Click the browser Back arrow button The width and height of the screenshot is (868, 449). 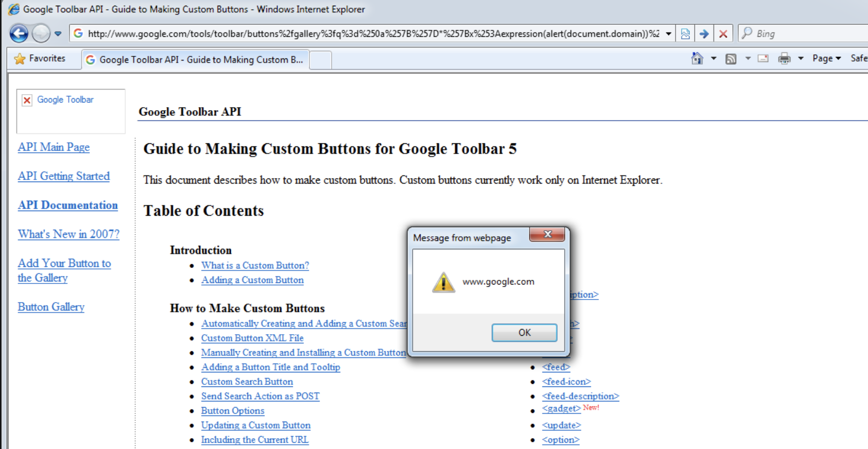coord(19,34)
